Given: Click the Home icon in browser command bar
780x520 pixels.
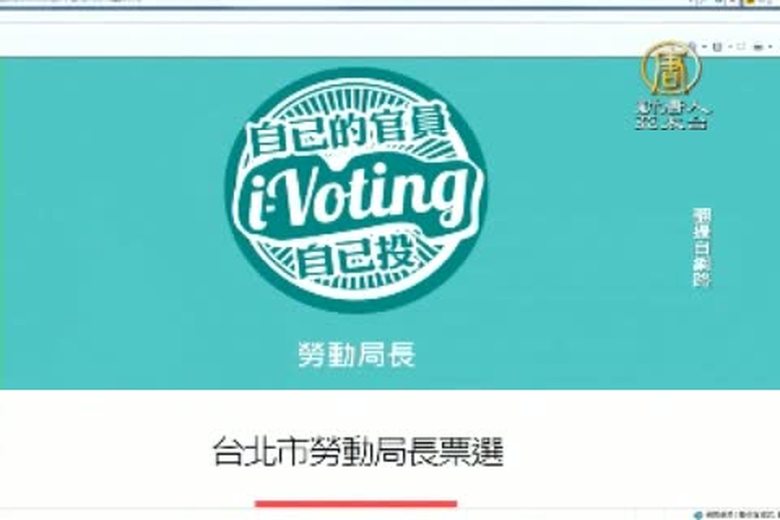Looking at the screenshot, I should [693, 47].
